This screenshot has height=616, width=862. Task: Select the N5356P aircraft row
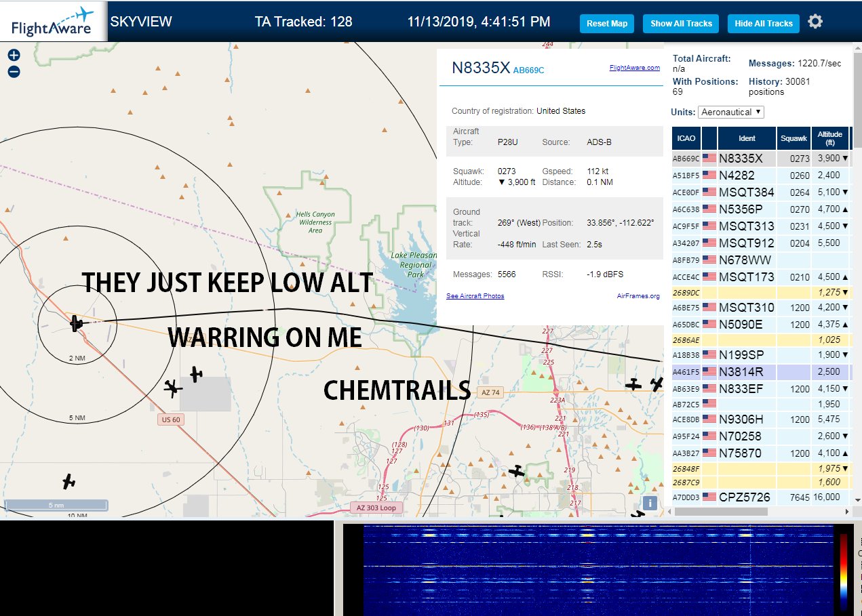pos(762,209)
